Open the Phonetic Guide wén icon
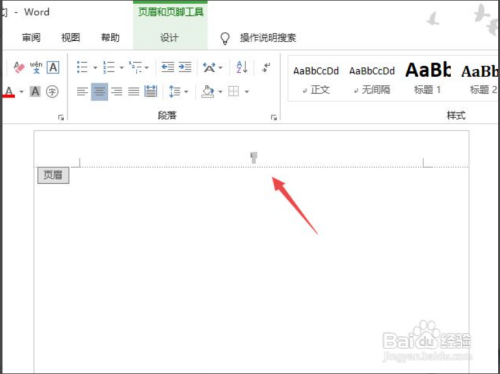This screenshot has height=374, width=500. point(36,68)
